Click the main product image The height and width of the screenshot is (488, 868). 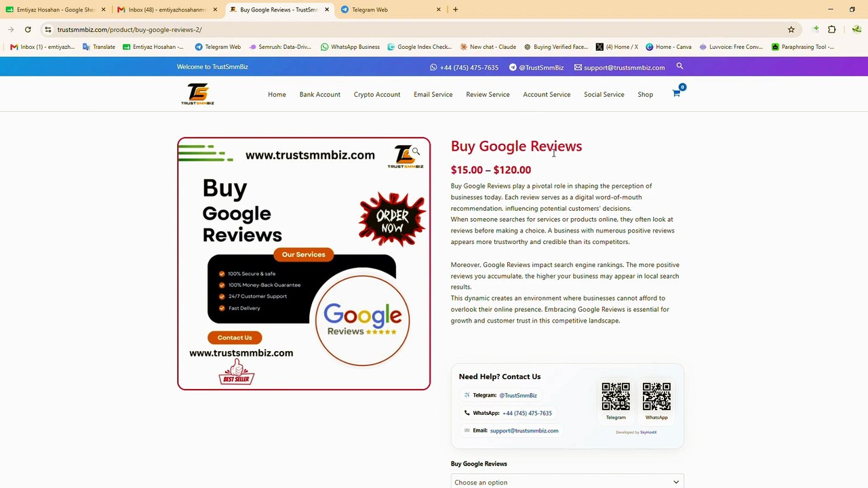(x=304, y=264)
